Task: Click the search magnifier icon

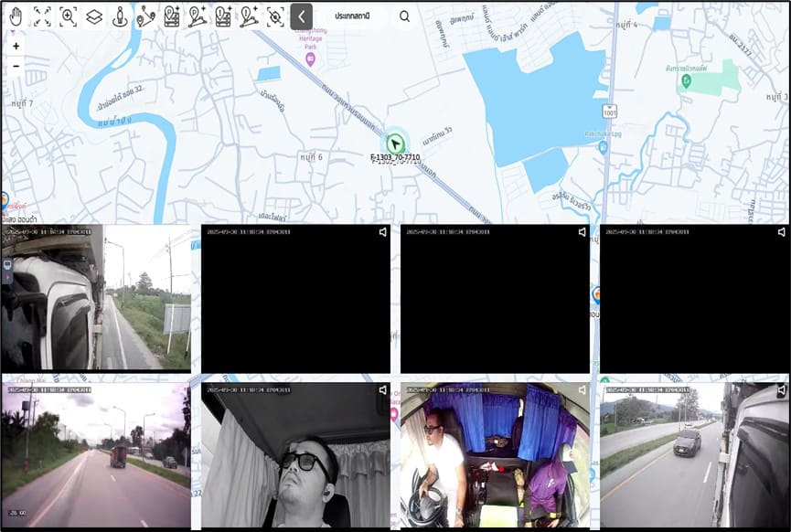Action: tap(404, 16)
